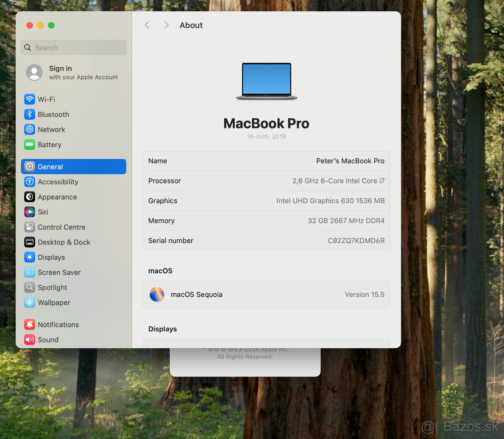Click All Rights Reserved text in back window

245,357
